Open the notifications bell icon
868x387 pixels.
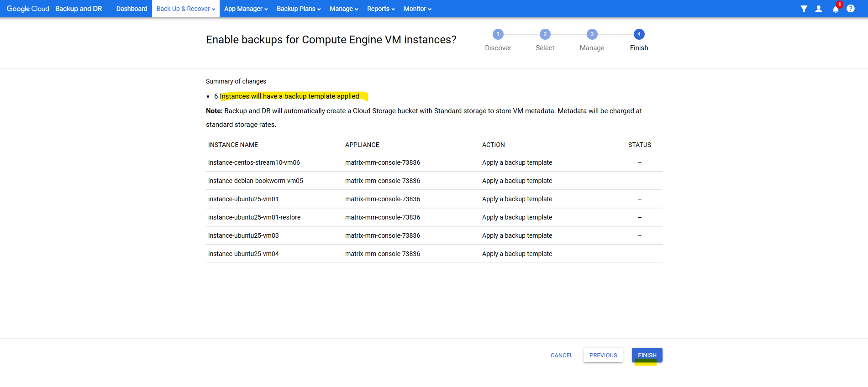[835, 9]
